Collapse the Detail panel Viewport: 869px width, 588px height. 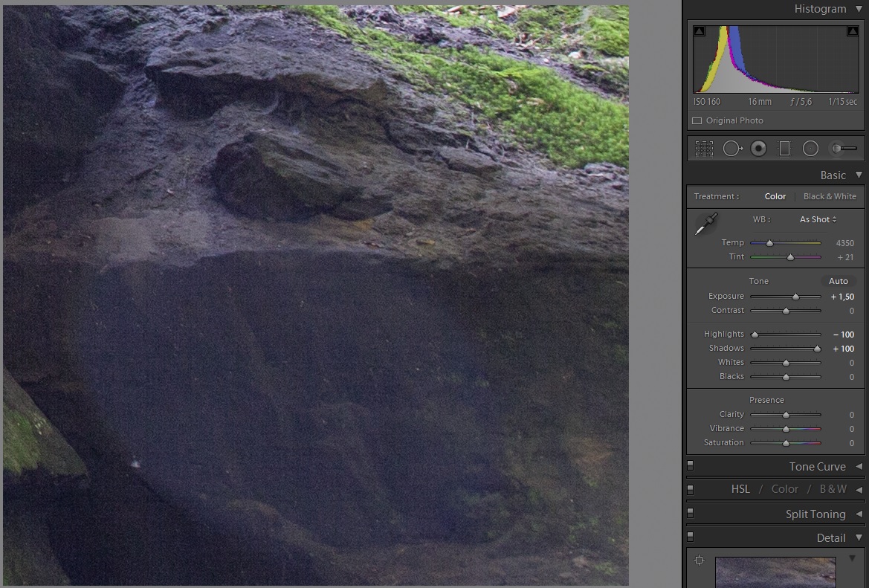[859, 537]
